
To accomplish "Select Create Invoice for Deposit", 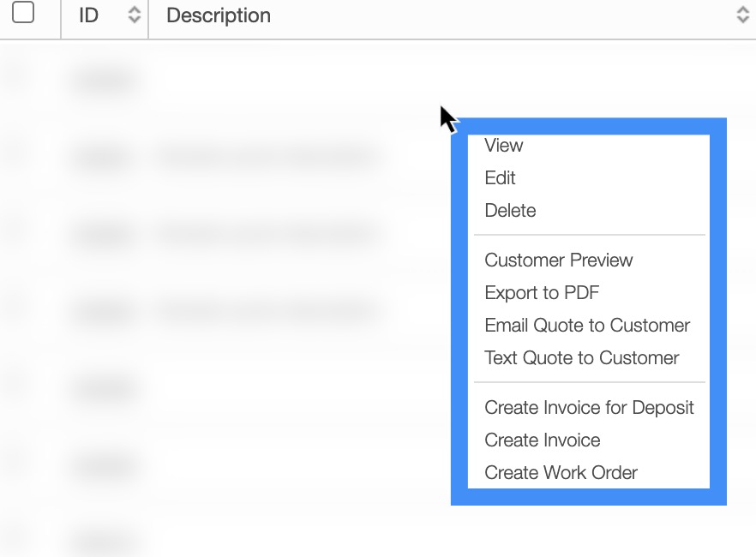I will [x=589, y=408].
